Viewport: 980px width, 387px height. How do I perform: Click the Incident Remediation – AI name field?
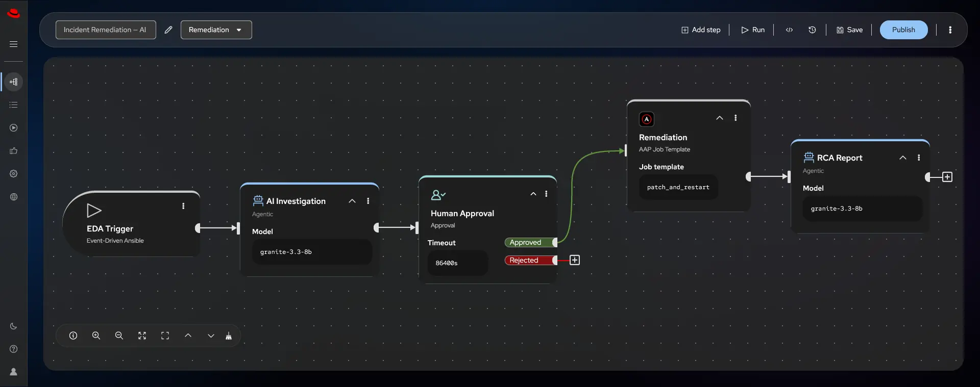(106, 30)
